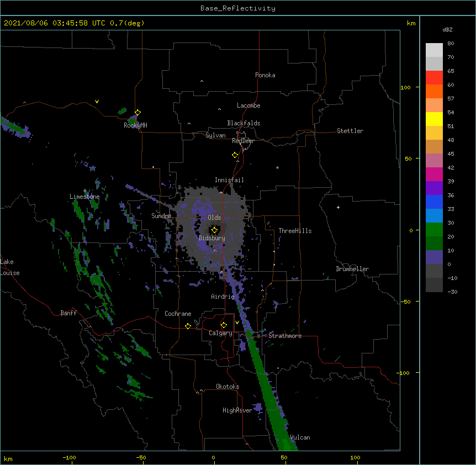476x465 pixels.
Task: Select the 36 dBZ blue swatch
Action: (x=434, y=202)
